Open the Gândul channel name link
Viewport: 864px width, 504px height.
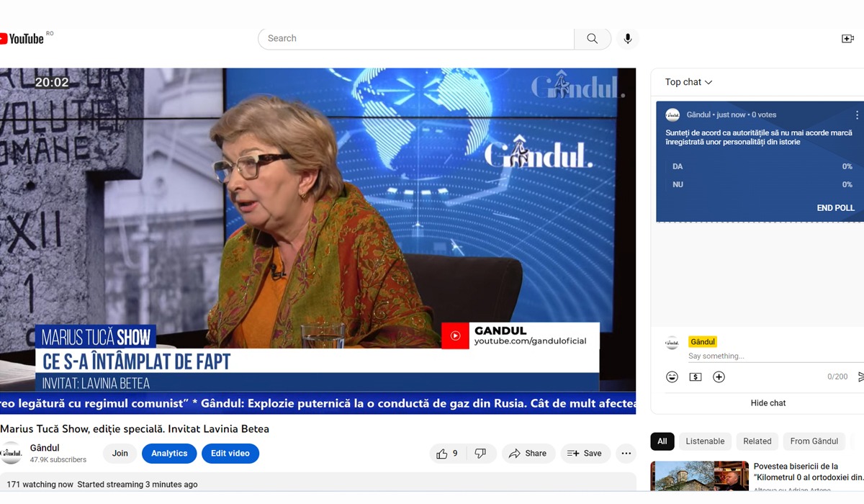pos(45,448)
